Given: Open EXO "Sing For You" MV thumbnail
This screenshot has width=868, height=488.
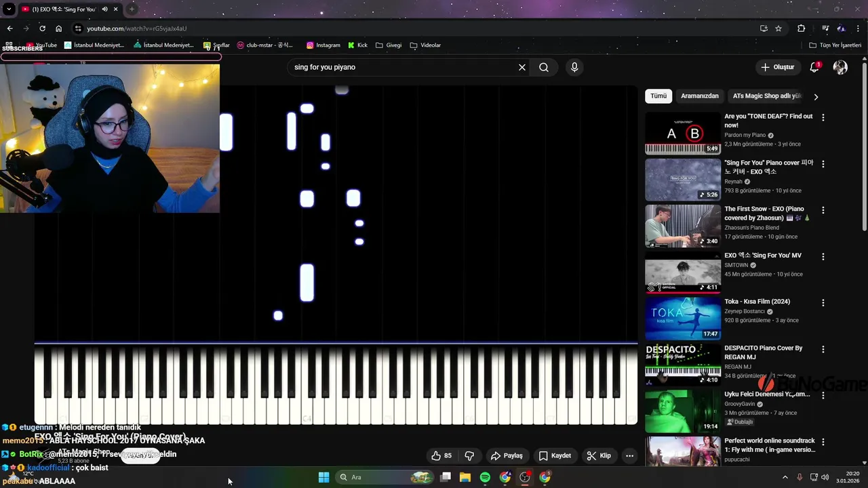Looking at the screenshot, I should click(x=683, y=272).
